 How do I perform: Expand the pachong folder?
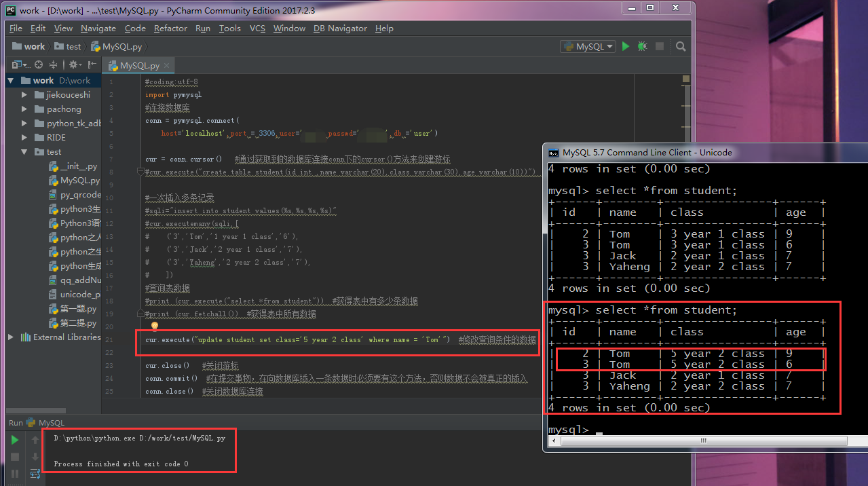(24, 109)
